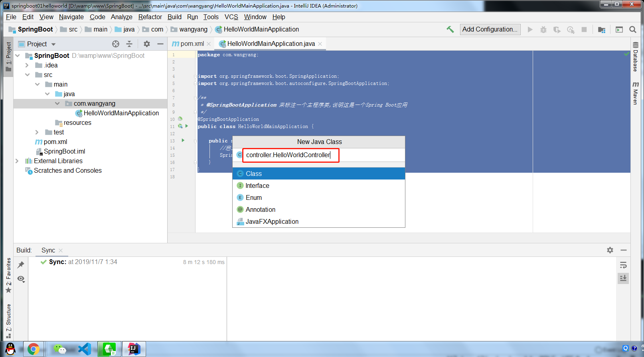Choose Annotation in New Java Class list
644x357 pixels.
(319, 209)
